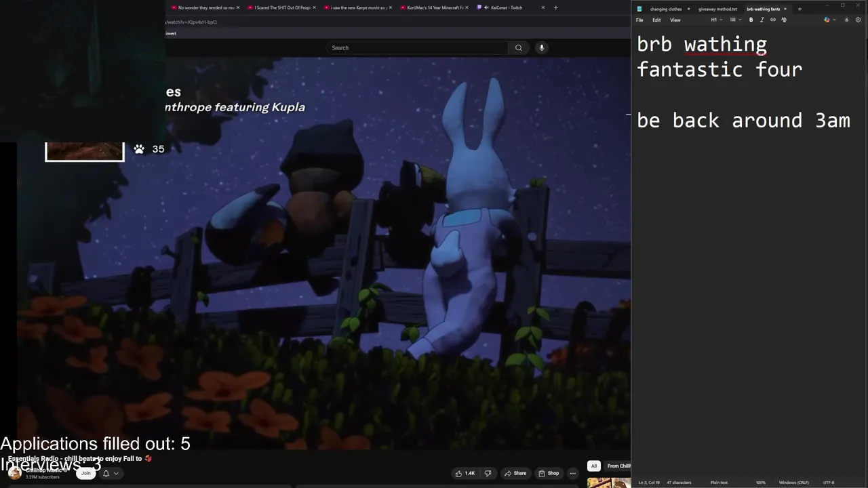Viewport: 868px width, 488px height.
Task: Activate YouTube voice search microphone
Action: (x=541, y=47)
